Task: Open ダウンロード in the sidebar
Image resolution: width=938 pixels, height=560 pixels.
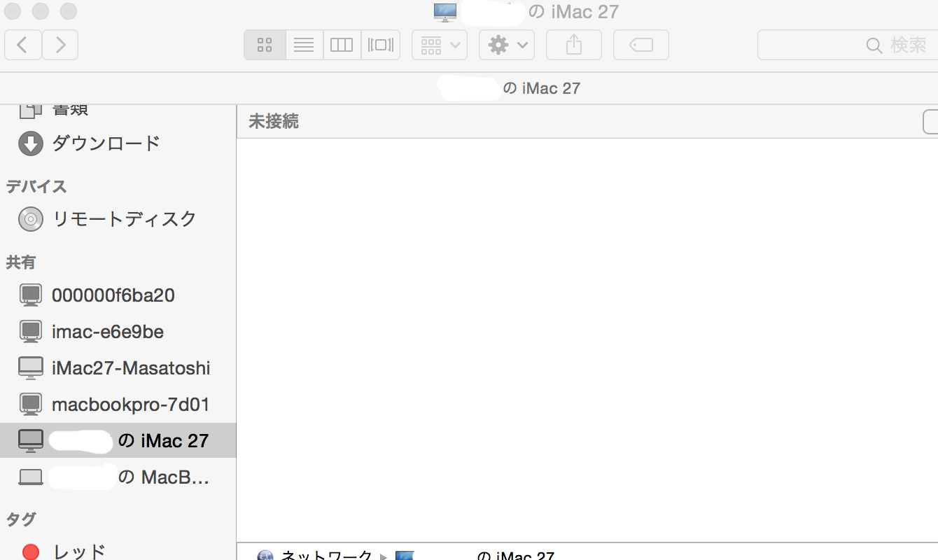Action: click(x=118, y=143)
